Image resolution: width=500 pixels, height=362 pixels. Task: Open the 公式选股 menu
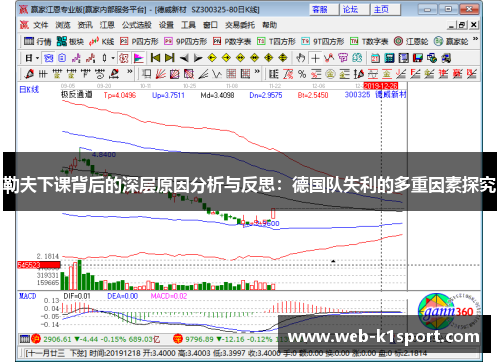[x=136, y=25]
